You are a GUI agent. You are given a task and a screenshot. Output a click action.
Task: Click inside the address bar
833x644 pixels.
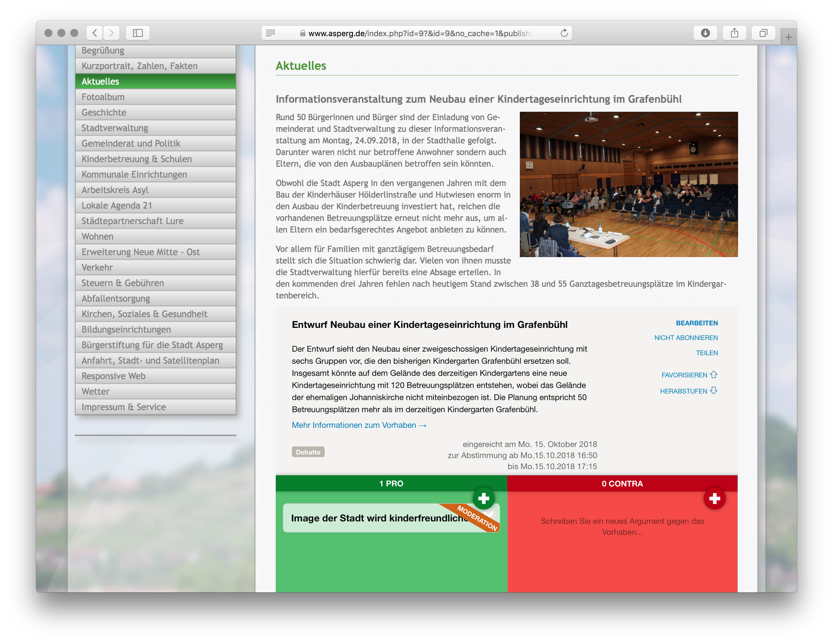click(x=419, y=33)
